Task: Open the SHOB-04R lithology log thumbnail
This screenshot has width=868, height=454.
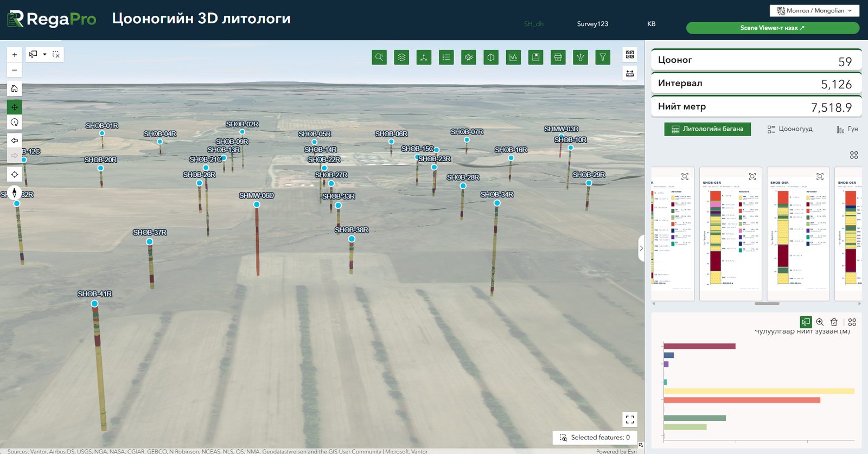Action: 798,234
